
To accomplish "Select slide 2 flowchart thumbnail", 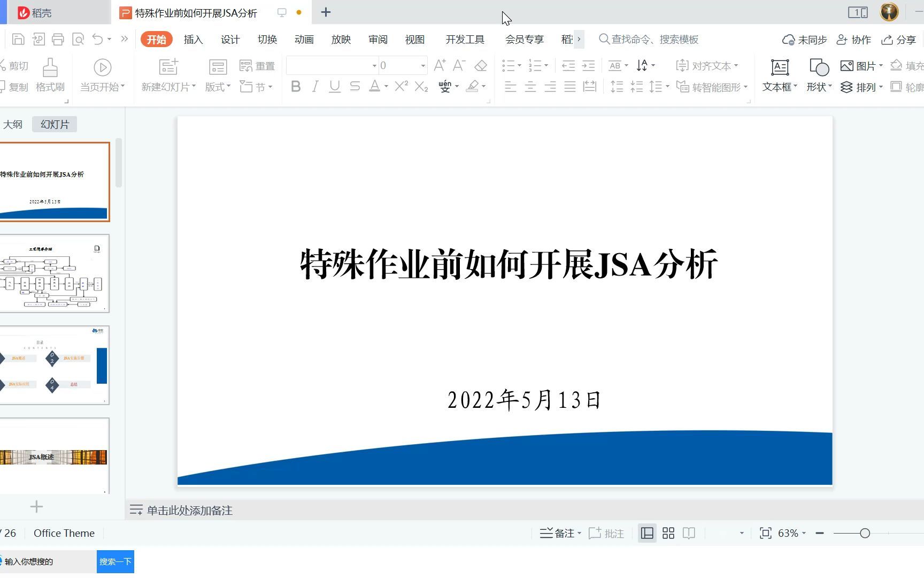I will (55, 273).
